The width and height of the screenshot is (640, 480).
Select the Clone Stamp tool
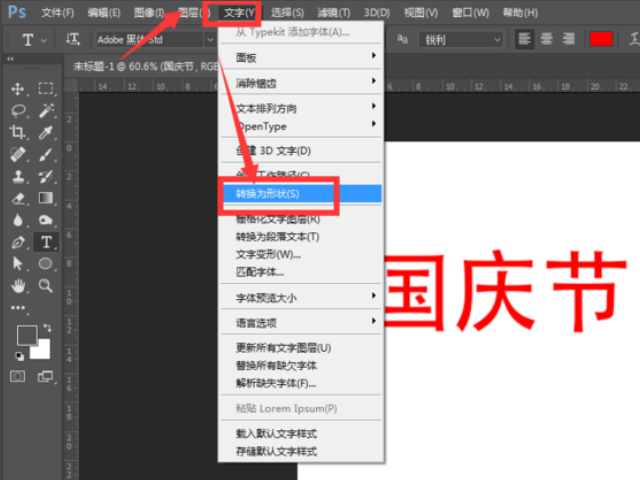coord(18,176)
